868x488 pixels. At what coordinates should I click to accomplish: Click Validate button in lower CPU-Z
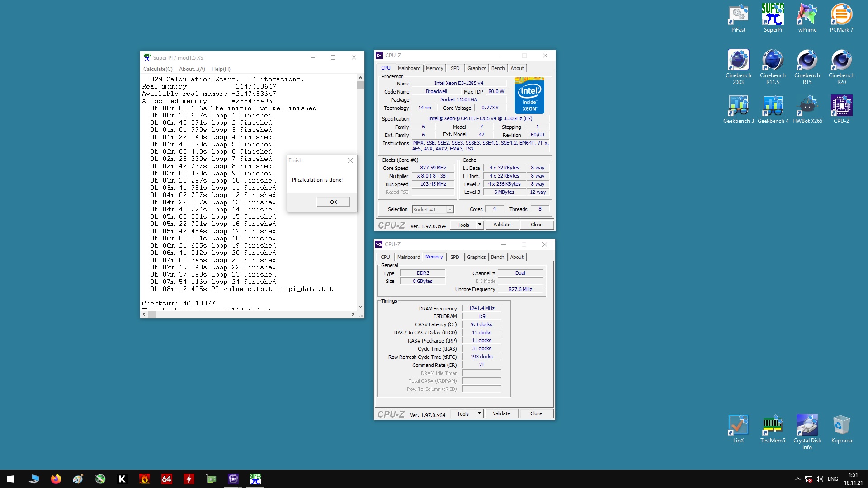pos(501,413)
